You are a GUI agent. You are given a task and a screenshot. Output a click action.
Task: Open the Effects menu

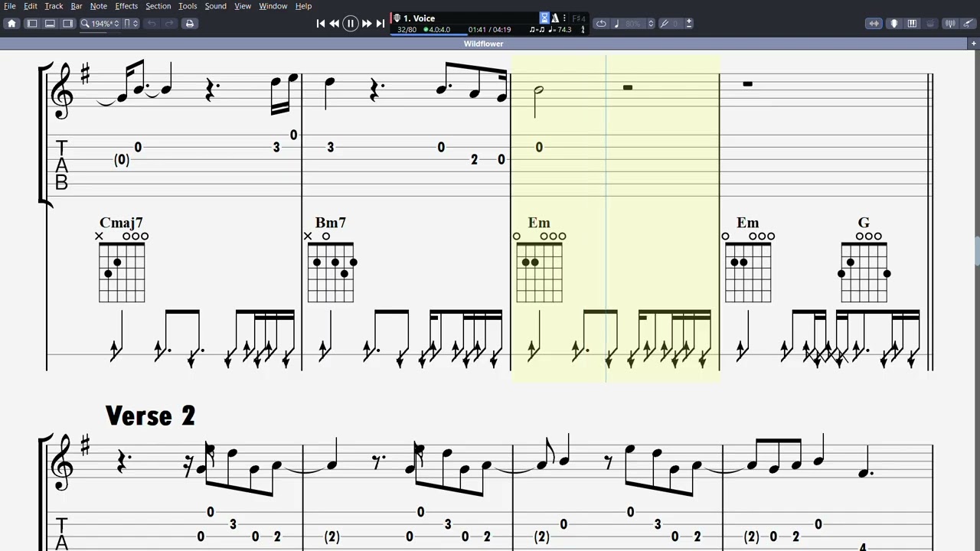click(x=126, y=6)
